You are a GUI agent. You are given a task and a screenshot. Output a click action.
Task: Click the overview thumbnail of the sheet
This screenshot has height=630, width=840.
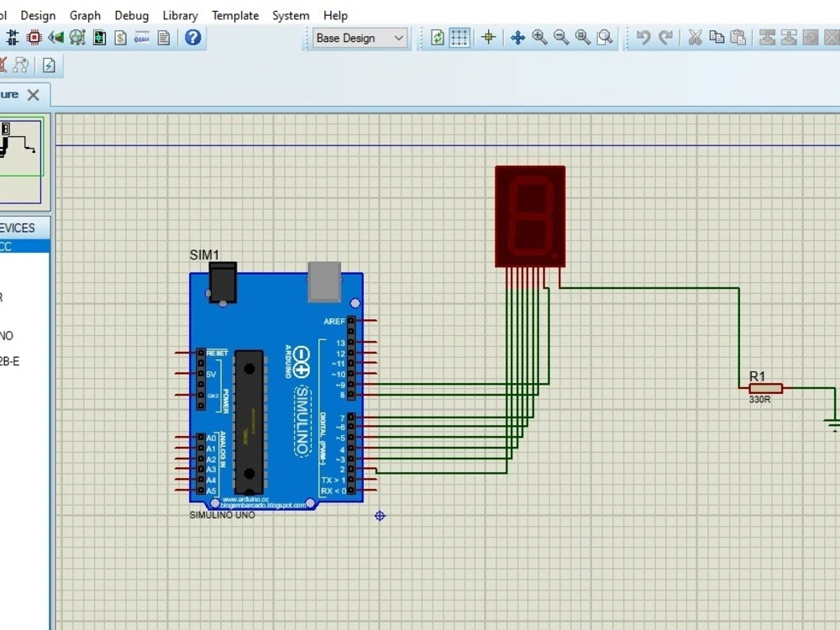point(20,160)
